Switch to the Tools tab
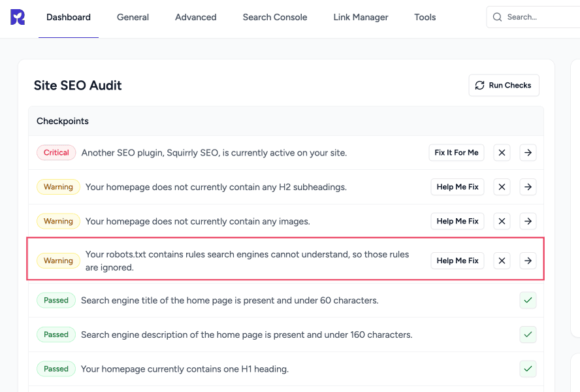 point(425,17)
